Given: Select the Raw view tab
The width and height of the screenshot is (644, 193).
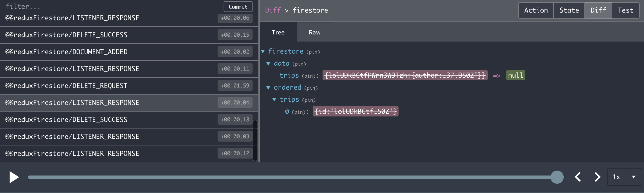Looking at the screenshot, I should click(x=315, y=32).
